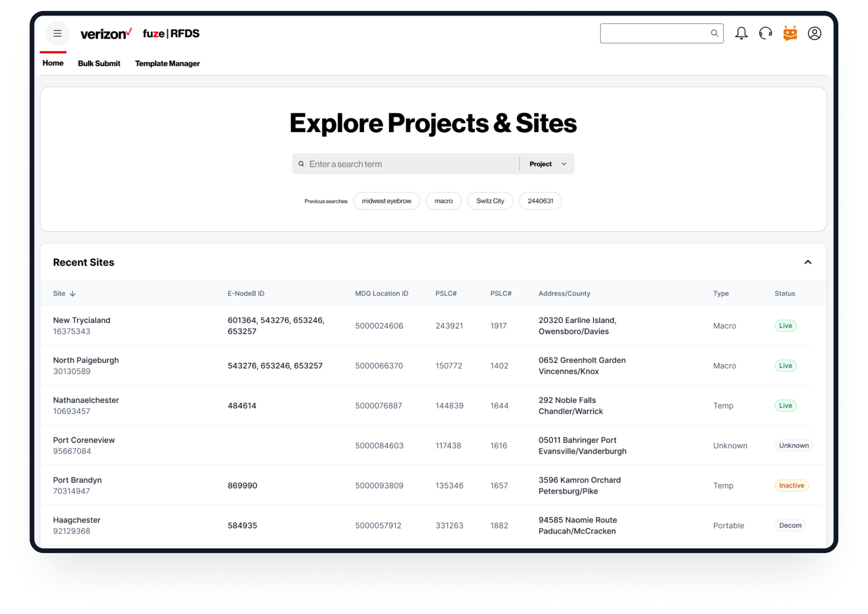Switch to the Bulk Submit tab
Screen dimensions: 868x614
tap(99, 63)
